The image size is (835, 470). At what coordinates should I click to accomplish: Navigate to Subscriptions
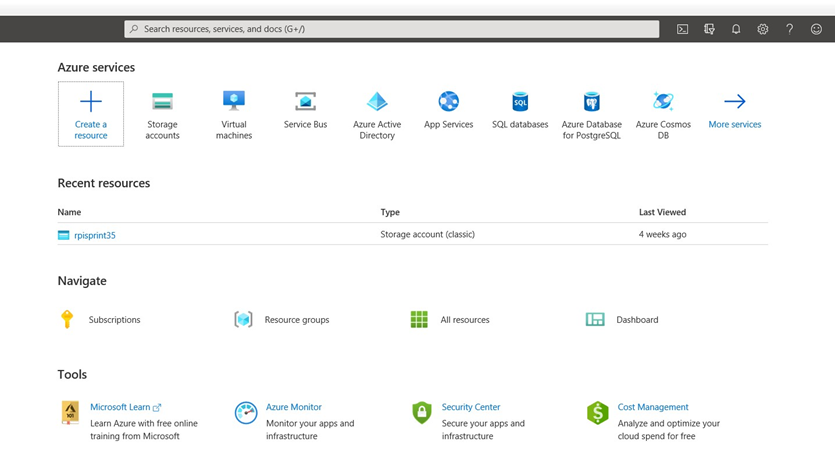pos(114,320)
